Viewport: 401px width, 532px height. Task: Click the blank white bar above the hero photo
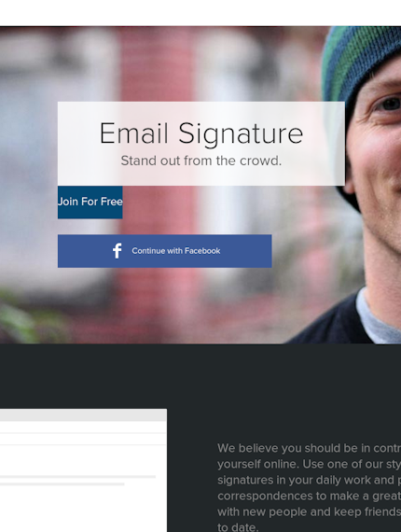(x=200, y=13)
